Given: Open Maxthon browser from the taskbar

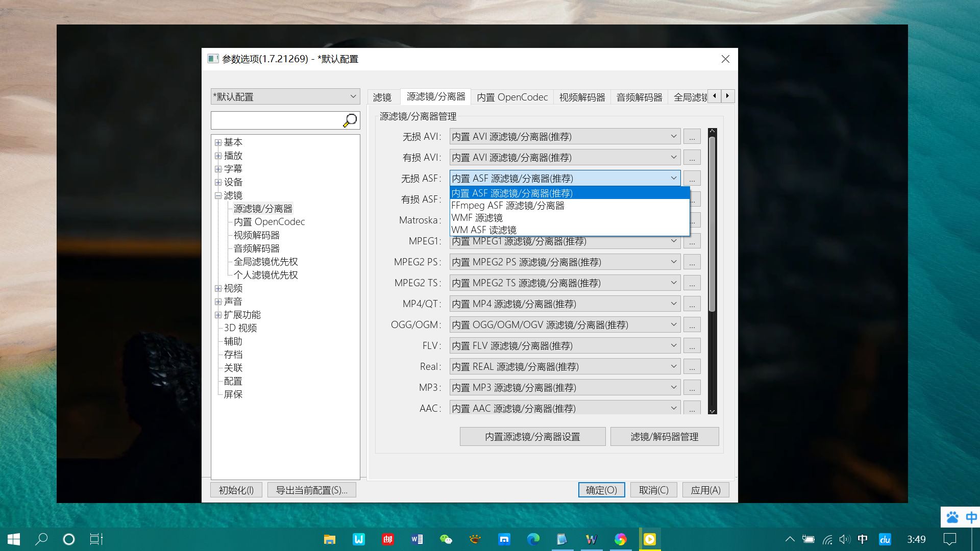Looking at the screenshot, I should (504, 539).
